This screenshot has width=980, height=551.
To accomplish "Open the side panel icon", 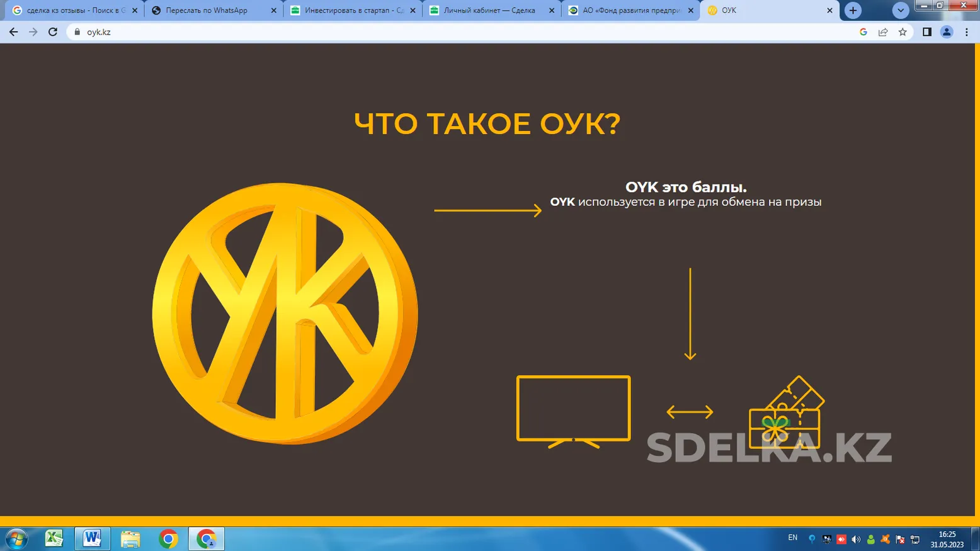I will pos(926,32).
